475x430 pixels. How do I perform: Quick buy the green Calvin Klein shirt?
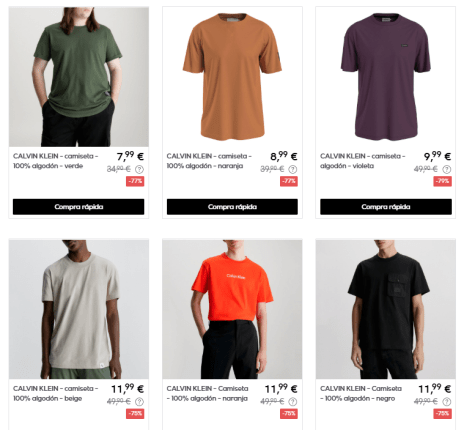tap(79, 207)
